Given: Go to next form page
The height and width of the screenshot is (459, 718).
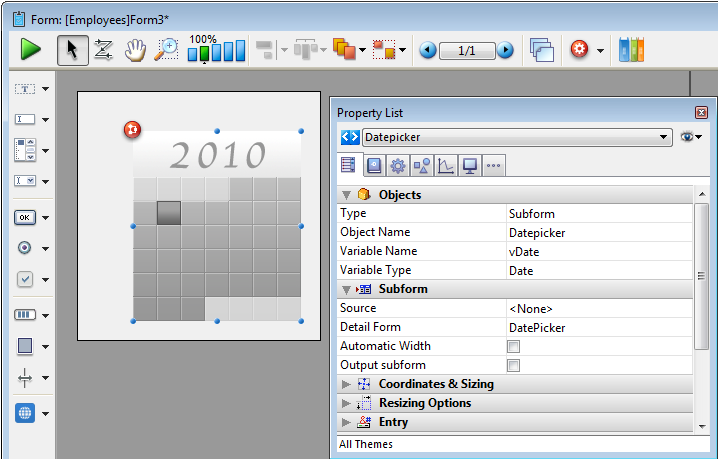Looking at the screenshot, I should click(x=505, y=50).
